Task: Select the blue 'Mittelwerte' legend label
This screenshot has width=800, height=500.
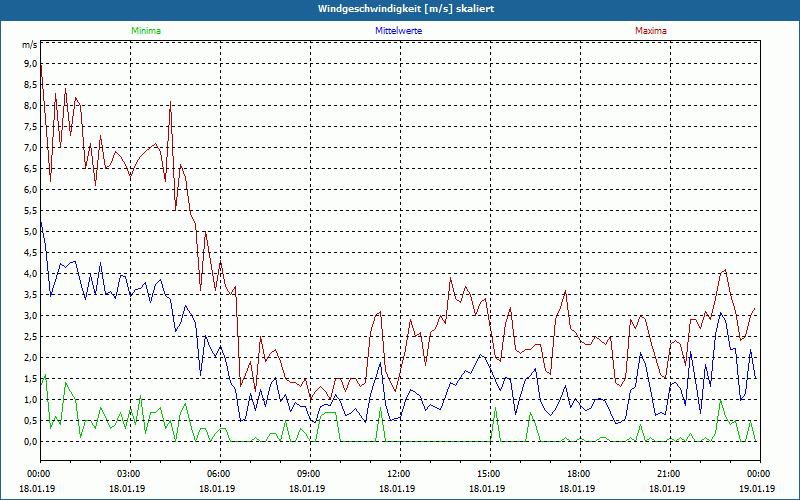Action: [x=398, y=31]
